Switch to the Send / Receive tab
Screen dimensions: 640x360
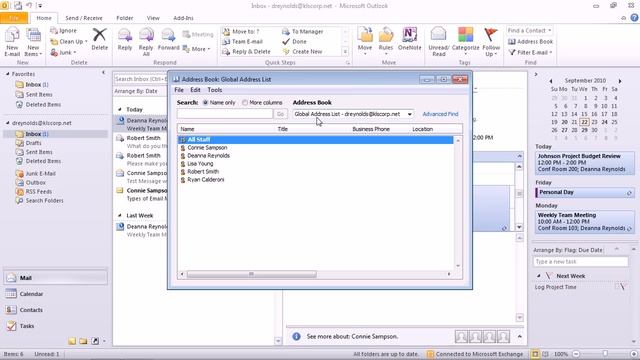84,18
